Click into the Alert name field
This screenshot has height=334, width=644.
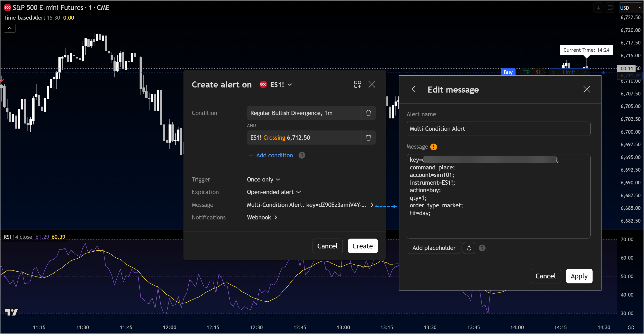498,129
